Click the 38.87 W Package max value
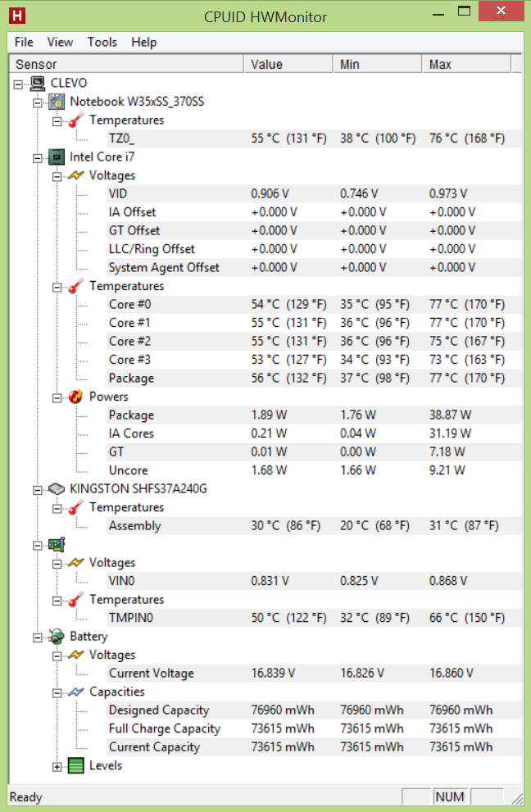The height and width of the screenshot is (812, 531). click(x=450, y=415)
